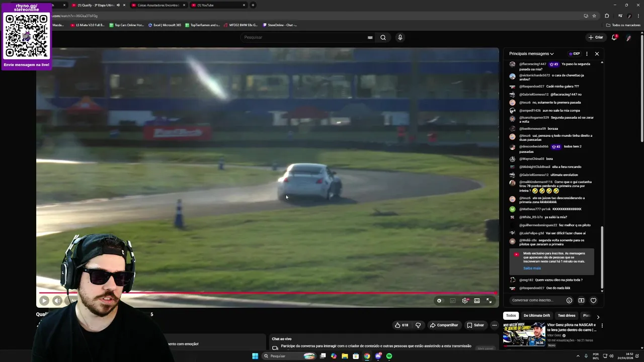
Task: Click the YouTube search magnifier button
Action: click(x=383, y=37)
